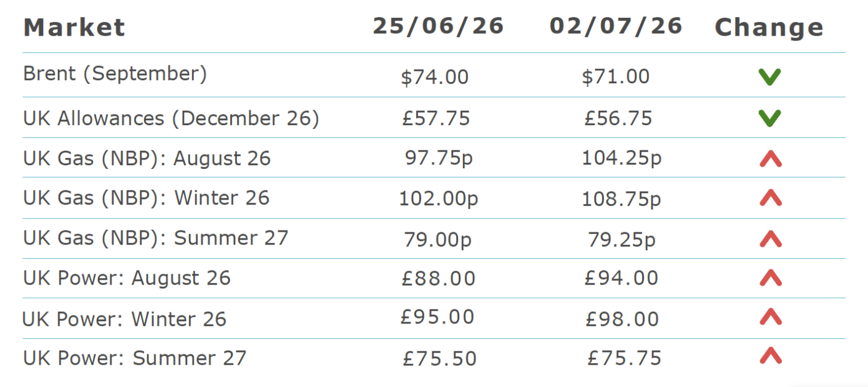Select the 25/06/26 column header

(x=438, y=26)
